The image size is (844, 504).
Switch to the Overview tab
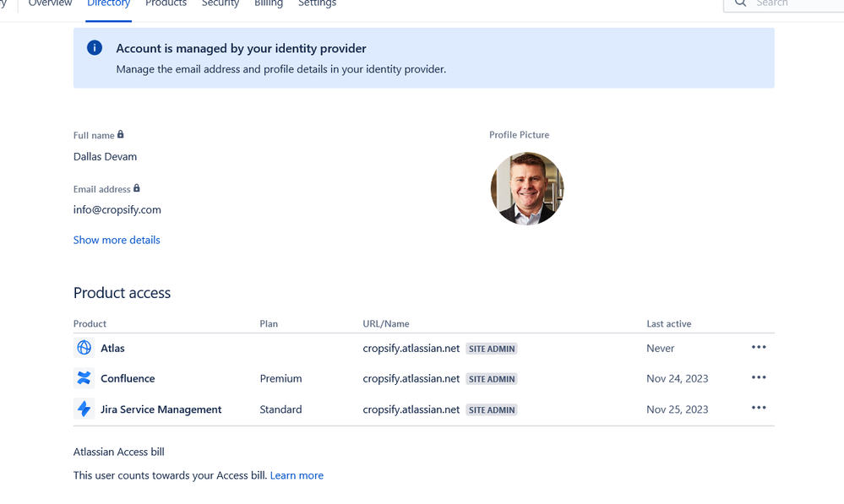click(50, 3)
